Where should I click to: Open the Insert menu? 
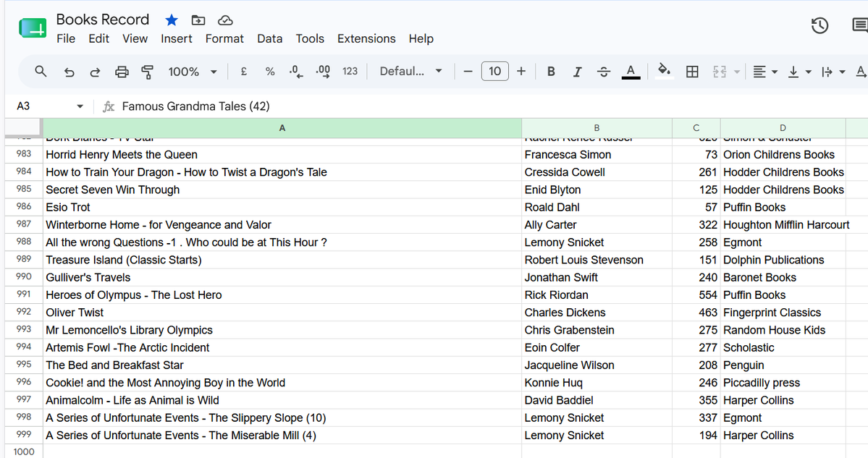click(x=177, y=39)
